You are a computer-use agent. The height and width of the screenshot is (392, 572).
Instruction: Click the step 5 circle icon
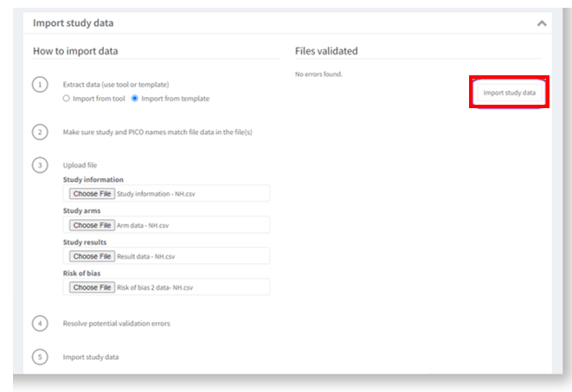pyautogui.click(x=40, y=357)
